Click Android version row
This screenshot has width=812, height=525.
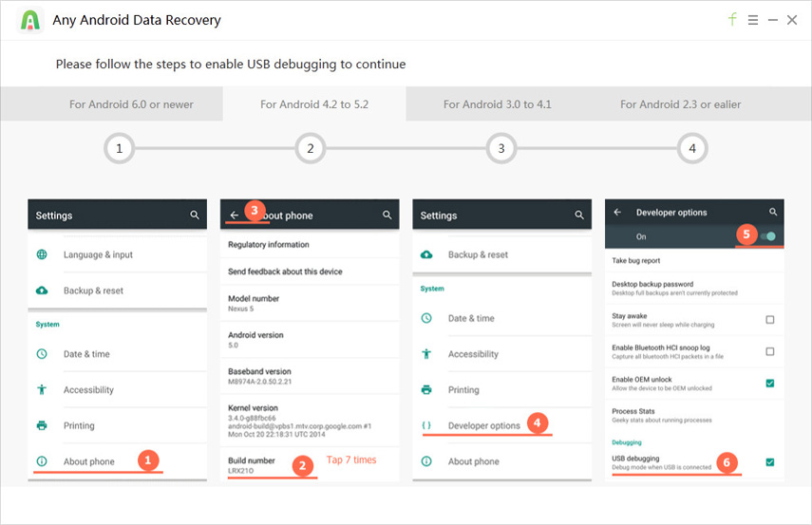[310, 340]
